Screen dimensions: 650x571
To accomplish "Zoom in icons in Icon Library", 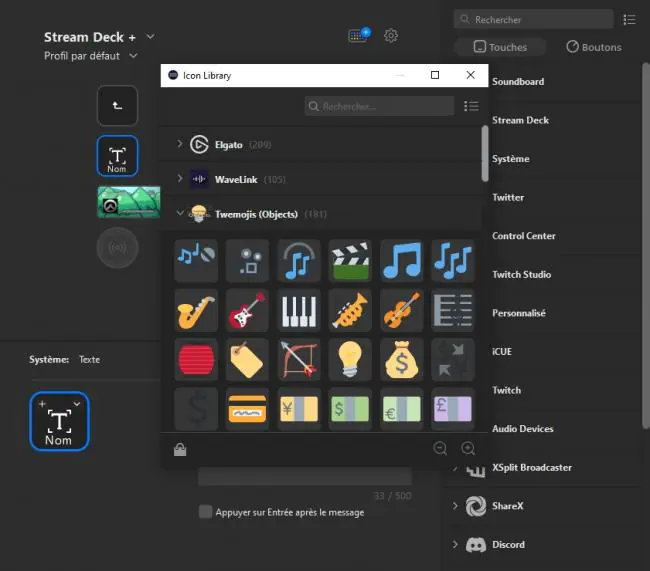I will [468, 448].
